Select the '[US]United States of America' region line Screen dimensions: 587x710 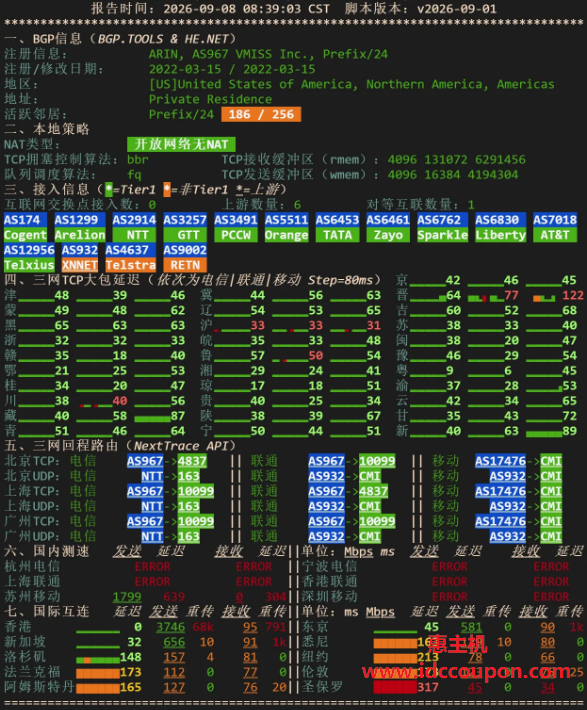(351, 84)
